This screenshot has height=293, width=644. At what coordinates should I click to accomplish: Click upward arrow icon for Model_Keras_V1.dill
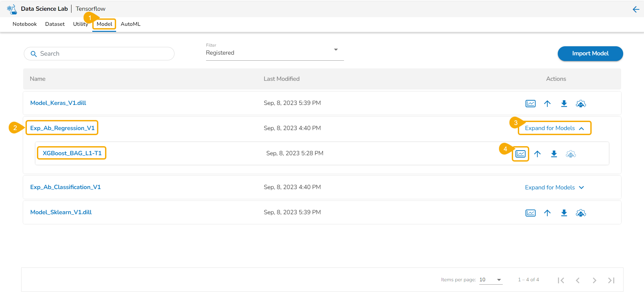coord(547,104)
